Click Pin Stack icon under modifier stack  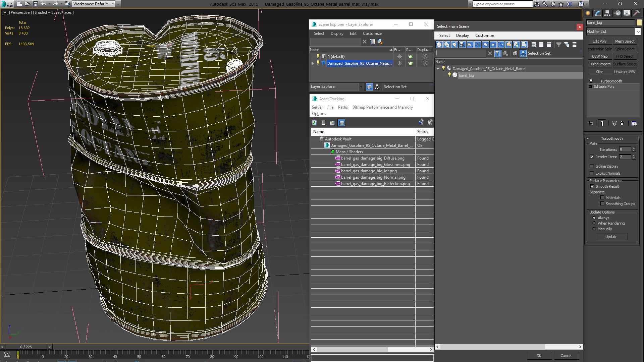click(x=591, y=123)
